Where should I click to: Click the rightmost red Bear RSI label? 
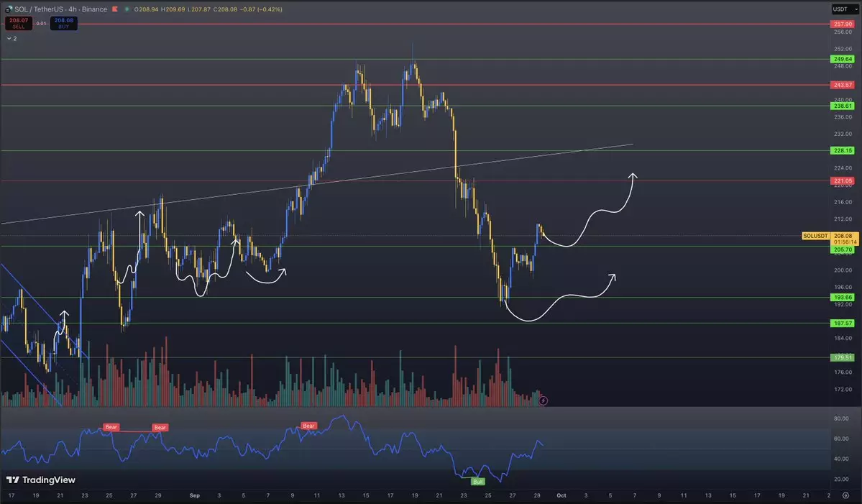[308, 426]
